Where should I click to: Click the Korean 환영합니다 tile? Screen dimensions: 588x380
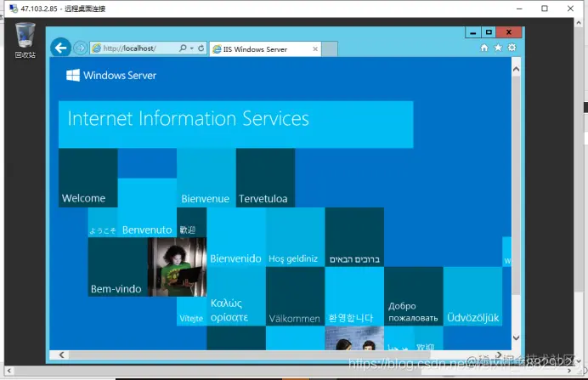click(x=354, y=296)
